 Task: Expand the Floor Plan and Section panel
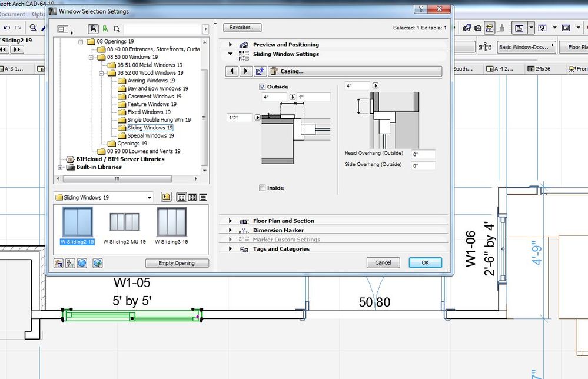230,221
